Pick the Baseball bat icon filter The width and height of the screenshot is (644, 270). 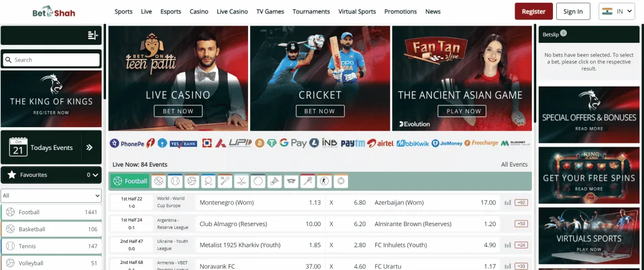(225, 181)
